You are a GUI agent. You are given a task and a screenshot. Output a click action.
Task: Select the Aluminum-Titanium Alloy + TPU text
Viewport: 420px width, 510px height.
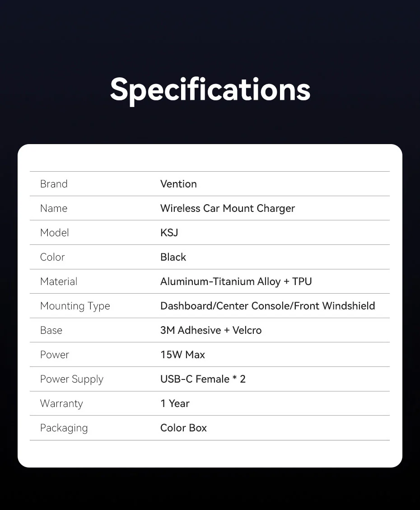click(x=236, y=281)
